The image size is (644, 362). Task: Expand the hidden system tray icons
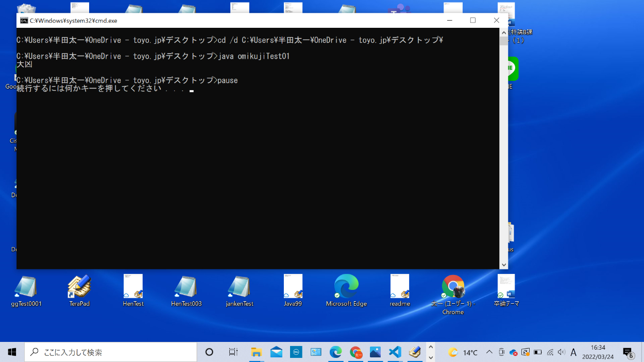489,353
